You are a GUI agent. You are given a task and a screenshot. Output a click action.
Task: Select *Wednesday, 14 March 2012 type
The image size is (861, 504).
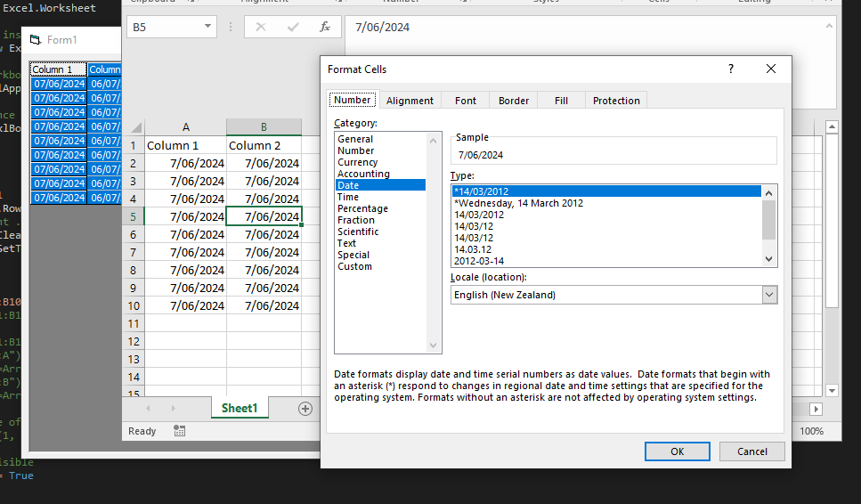click(606, 203)
